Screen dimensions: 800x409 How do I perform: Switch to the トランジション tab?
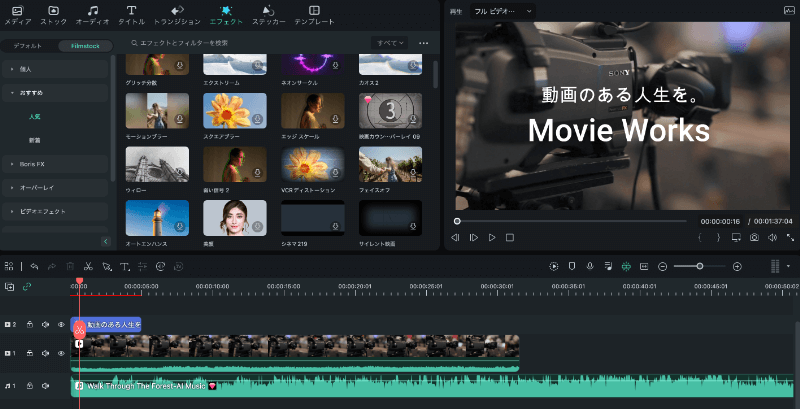pyautogui.click(x=182, y=14)
